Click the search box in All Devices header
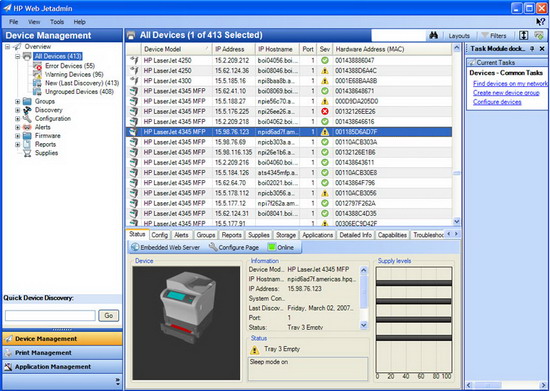 tap(398, 35)
